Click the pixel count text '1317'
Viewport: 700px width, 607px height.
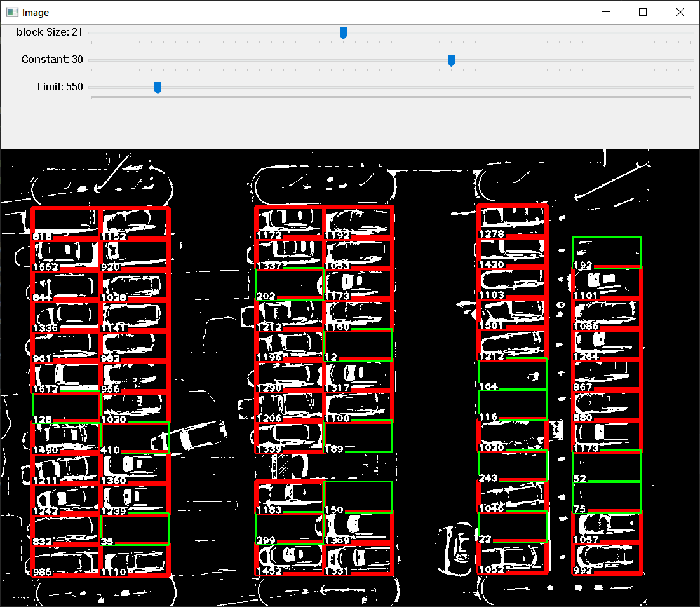pyautogui.click(x=338, y=388)
